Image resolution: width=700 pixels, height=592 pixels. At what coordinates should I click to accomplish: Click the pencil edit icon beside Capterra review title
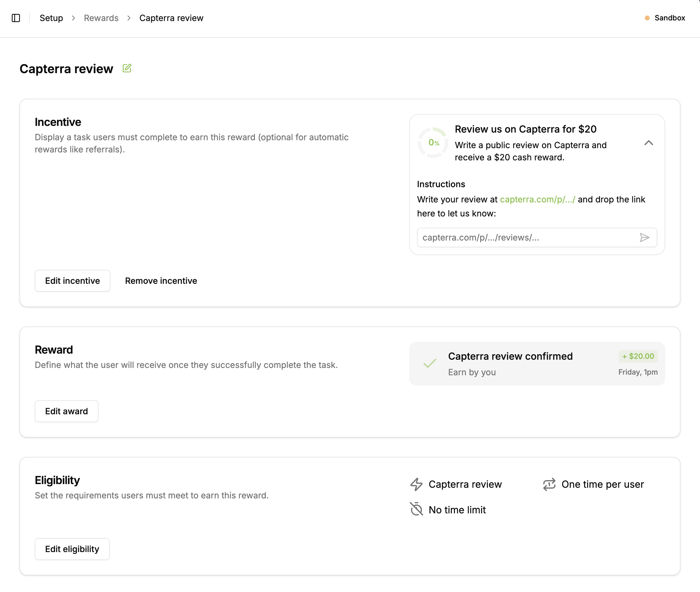[x=127, y=69]
